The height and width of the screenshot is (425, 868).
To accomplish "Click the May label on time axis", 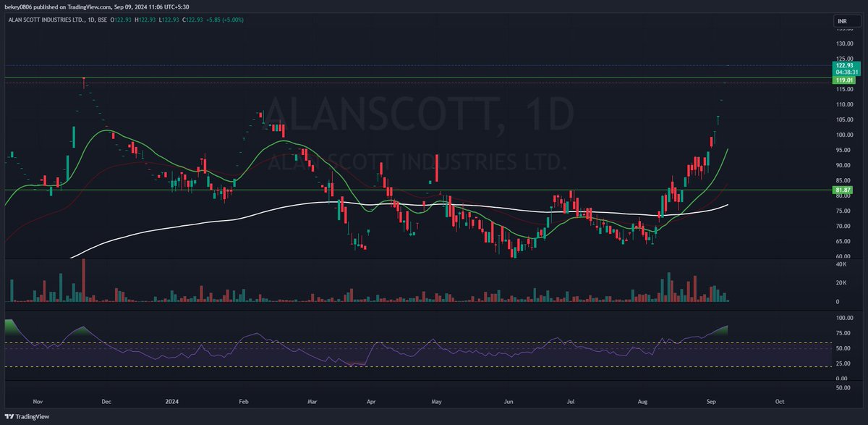I will (x=437, y=400).
